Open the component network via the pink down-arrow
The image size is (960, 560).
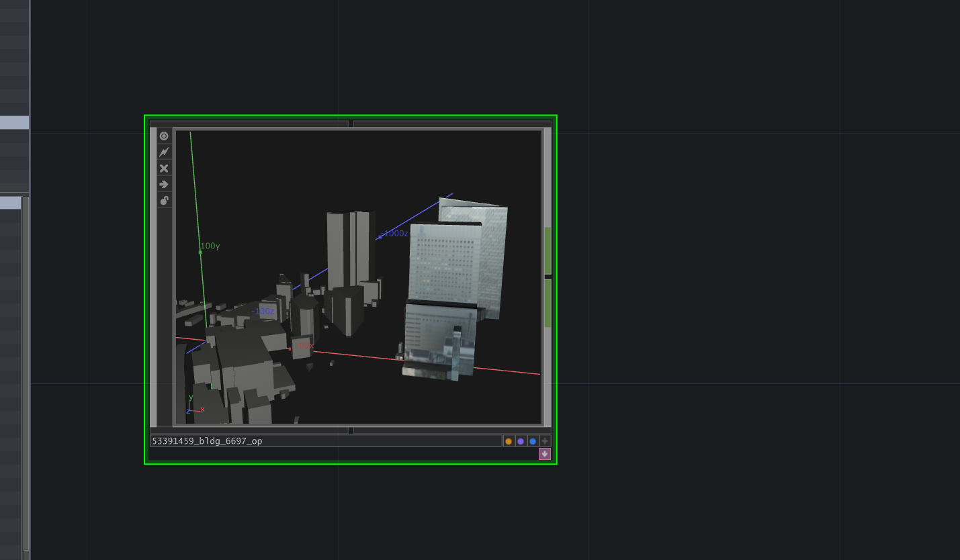tap(545, 454)
